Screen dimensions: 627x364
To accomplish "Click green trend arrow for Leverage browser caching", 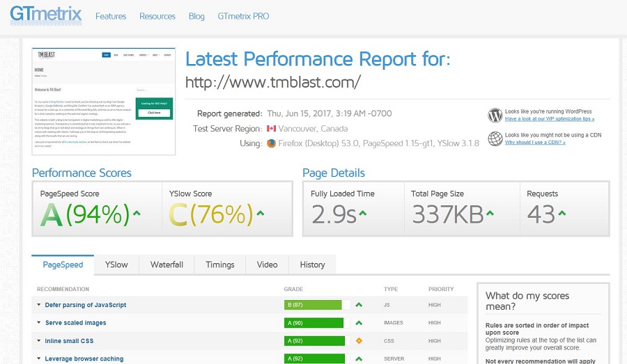I will click(x=359, y=359).
